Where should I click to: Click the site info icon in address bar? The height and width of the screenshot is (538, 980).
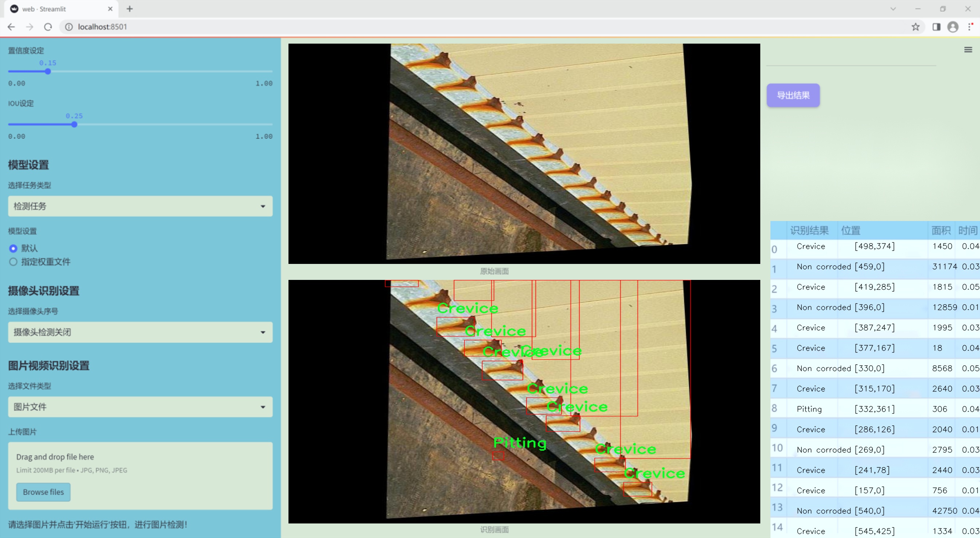click(x=69, y=27)
